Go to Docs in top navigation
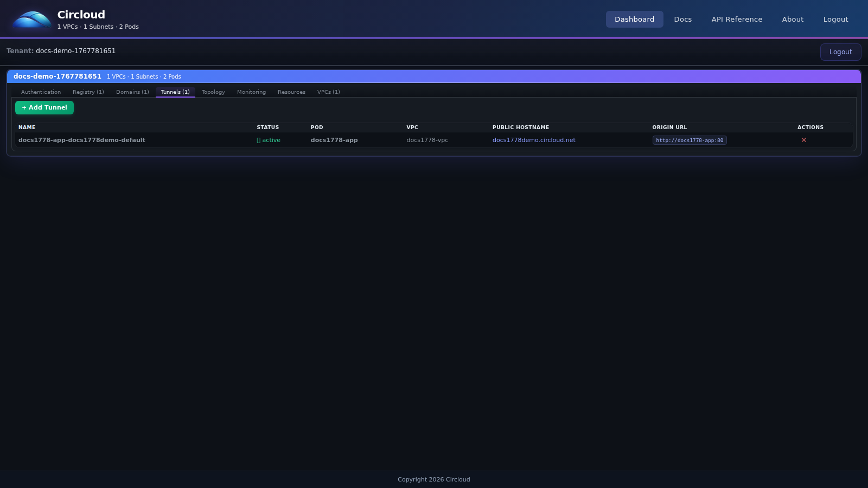This screenshot has width=868, height=488. (682, 20)
